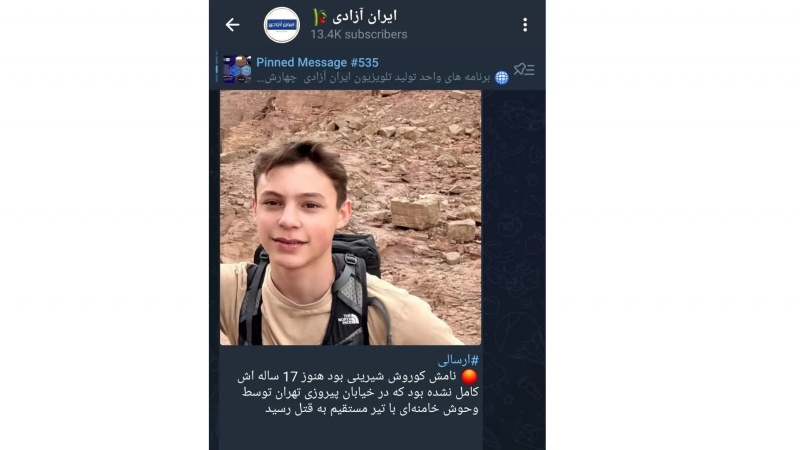Click the pinned message Persian preview text
This screenshot has height=450, width=800.
[x=373, y=78]
